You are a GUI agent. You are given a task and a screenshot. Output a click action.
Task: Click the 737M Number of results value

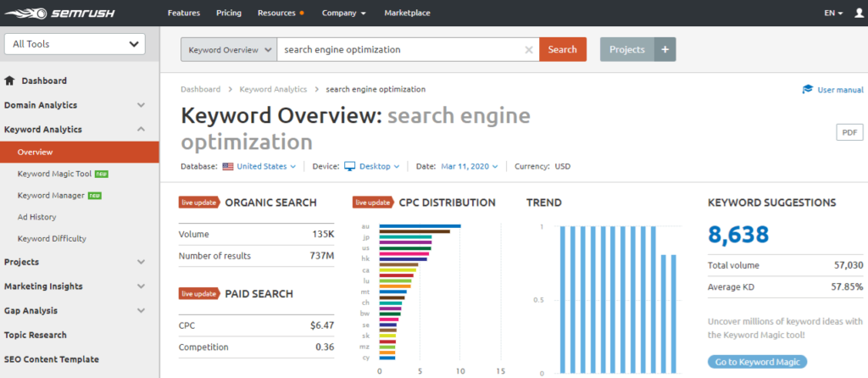pyautogui.click(x=321, y=256)
